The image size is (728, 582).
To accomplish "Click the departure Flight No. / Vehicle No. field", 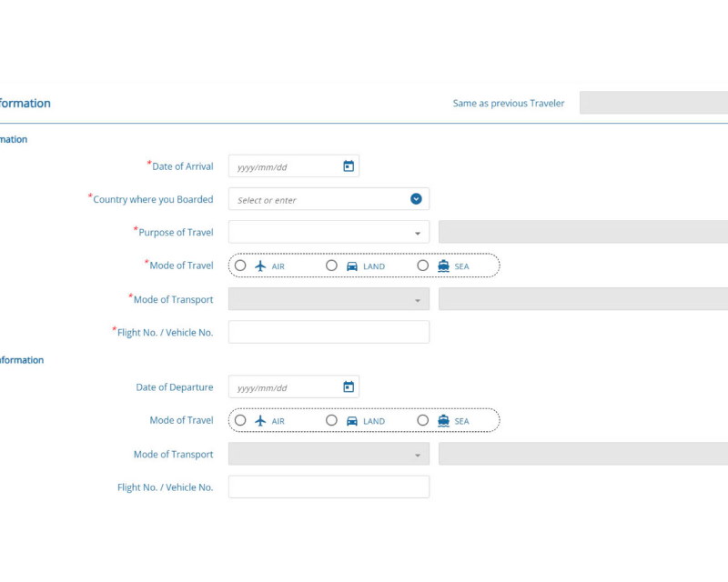I will [329, 487].
